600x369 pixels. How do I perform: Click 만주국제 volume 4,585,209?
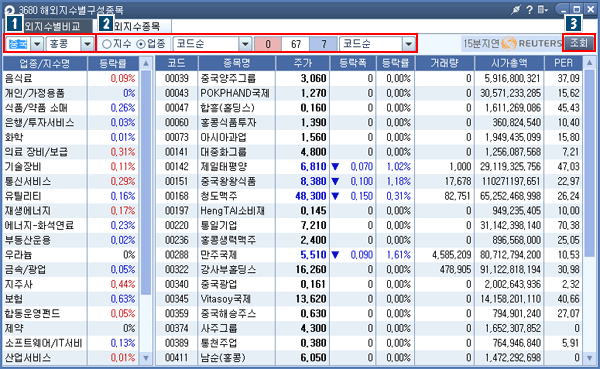pos(452,255)
